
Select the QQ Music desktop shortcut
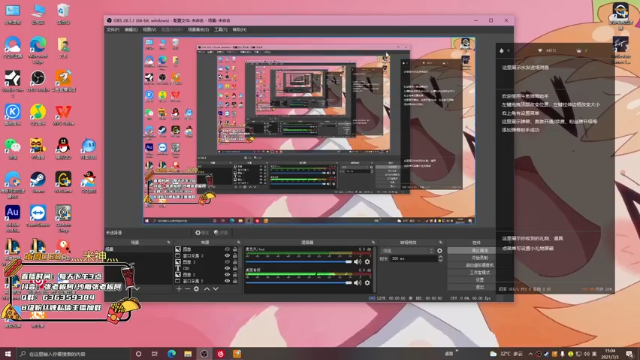38,115
